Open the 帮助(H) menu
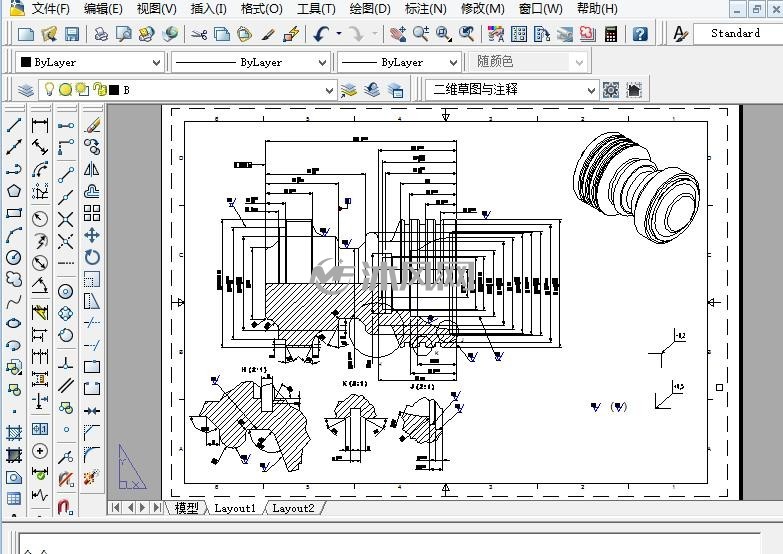This screenshot has height=554, width=783. pos(597,8)
